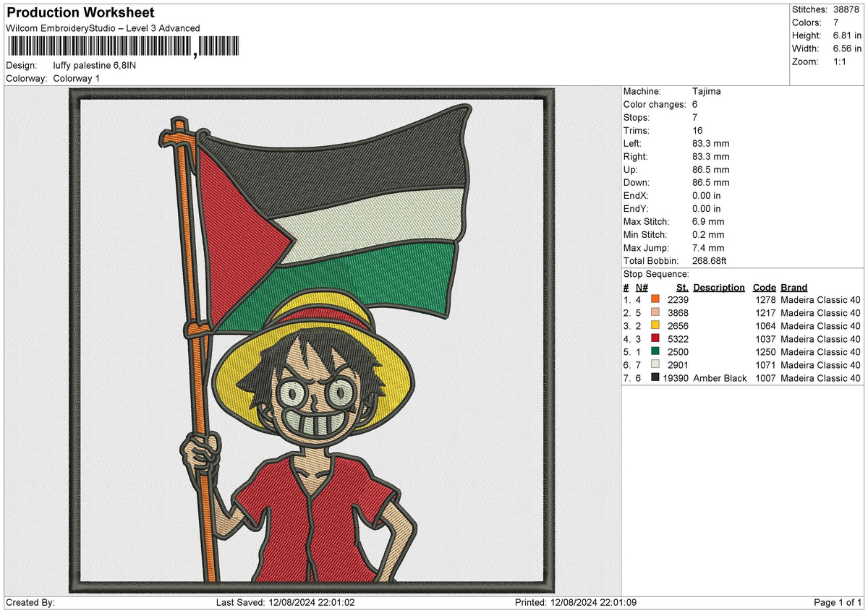The image size is (868, 613).
Task: Click the 'Colorway 1' value
Action: tap(77, 78)
